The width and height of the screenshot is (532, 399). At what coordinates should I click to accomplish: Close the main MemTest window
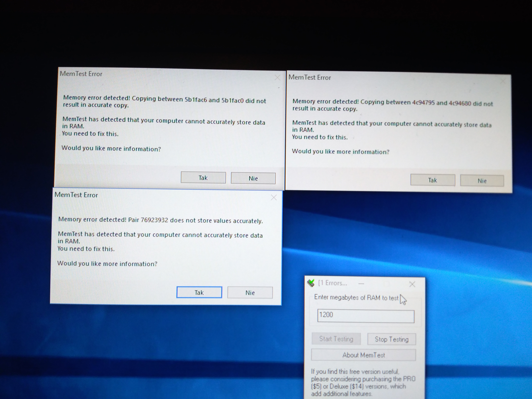point(412,284)
